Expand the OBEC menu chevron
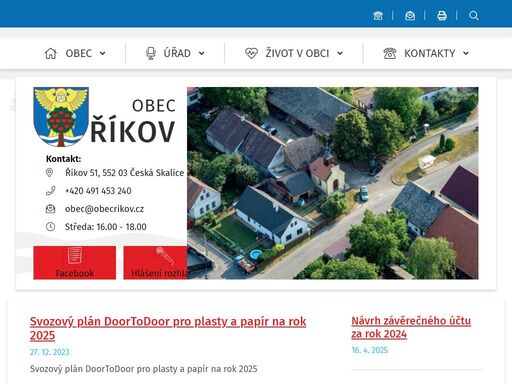Image resolution: width=512 pixels, height=384 pixels. coord(103,53)
